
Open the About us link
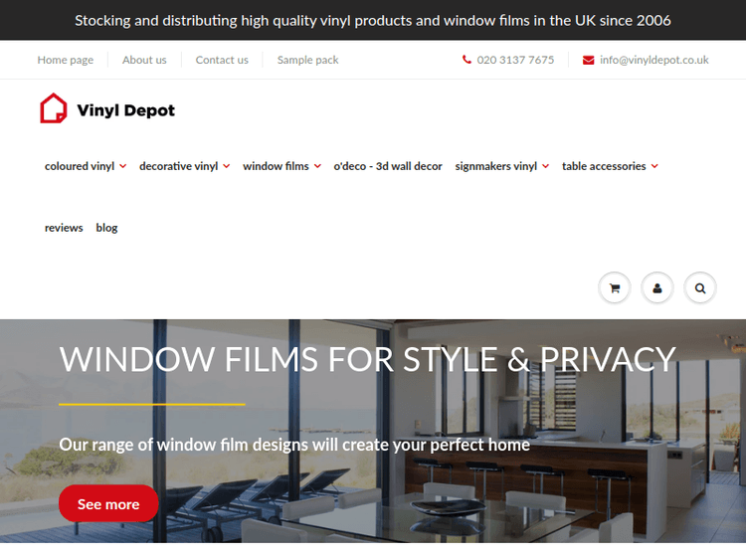tap(144, 60)
